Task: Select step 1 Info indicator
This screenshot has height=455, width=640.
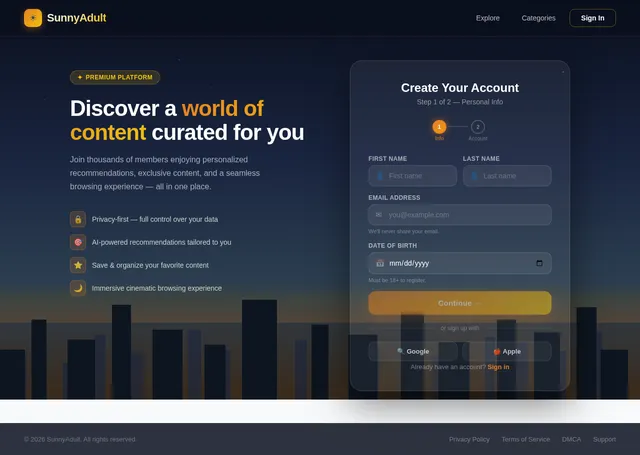Action: [x=439, y=127]
